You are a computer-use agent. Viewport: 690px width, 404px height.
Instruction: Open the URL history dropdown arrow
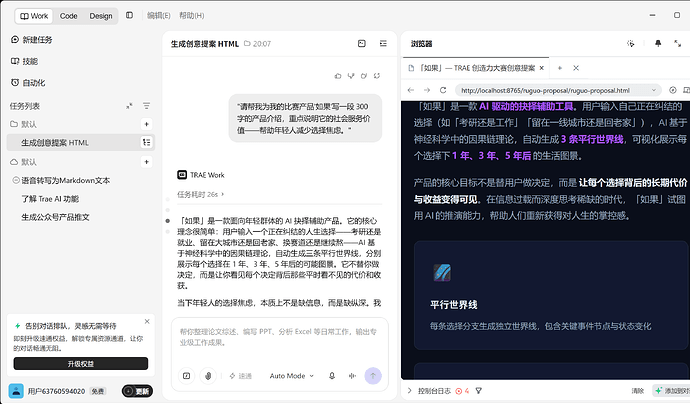coord(654,90)
